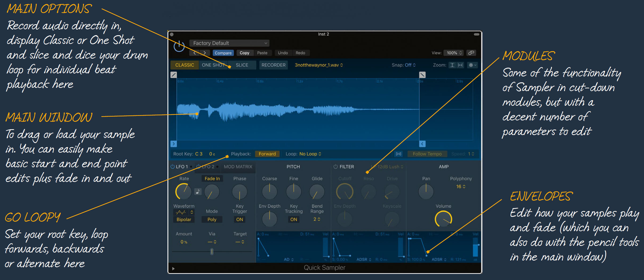Select the fade-in pencil marker

pos(174,75)
